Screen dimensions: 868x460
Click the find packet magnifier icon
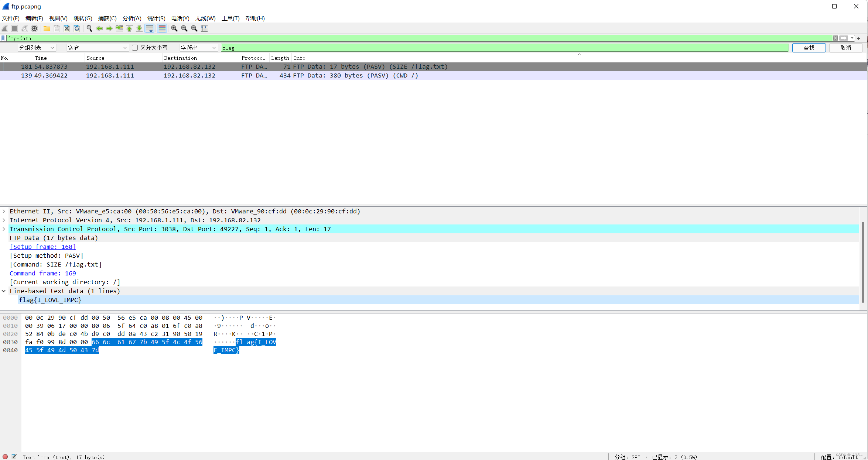point(89,28)
